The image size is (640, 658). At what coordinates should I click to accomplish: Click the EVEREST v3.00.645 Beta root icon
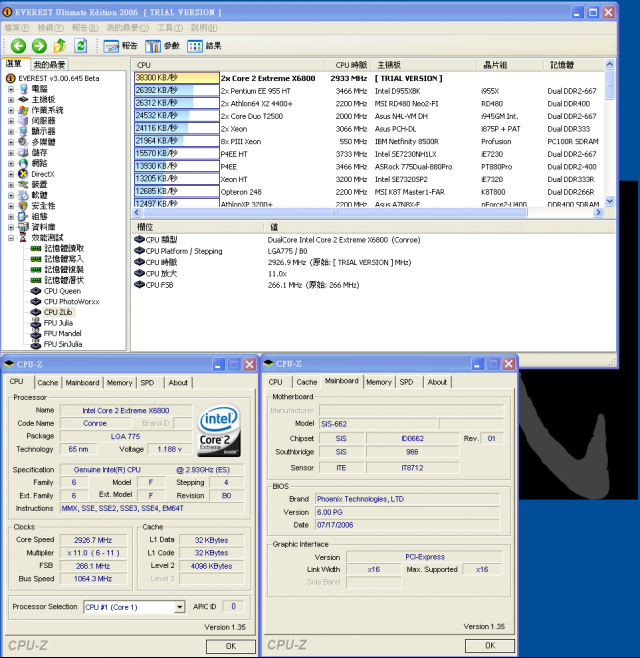click(10, 78)
